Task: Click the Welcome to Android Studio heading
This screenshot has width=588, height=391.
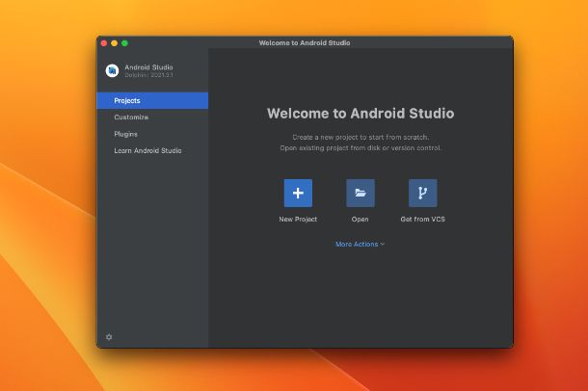Action: click(361, 113)
